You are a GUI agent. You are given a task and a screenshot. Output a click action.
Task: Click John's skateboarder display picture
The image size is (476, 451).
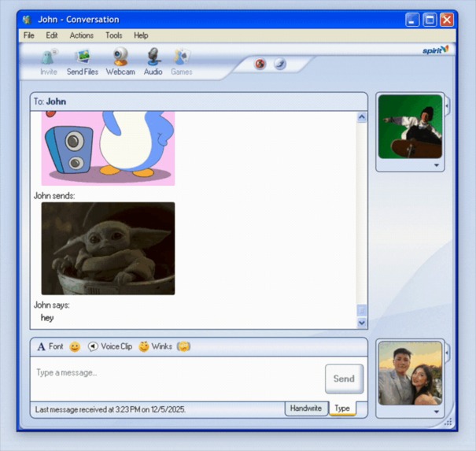[x=410, y=127]
